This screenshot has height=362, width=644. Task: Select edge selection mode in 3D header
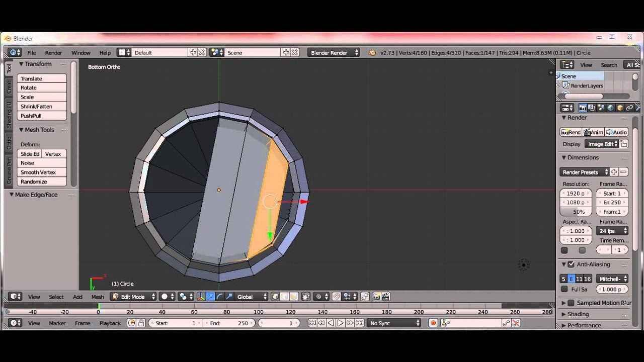pyautogui.click(x=284, y=297)
